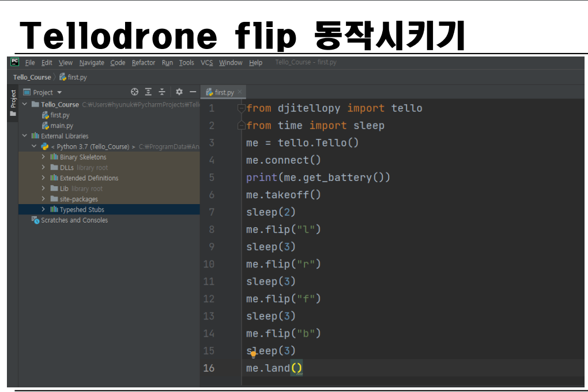Open the Navigate menu
This screenshot has width=588, height=392.
pos(92,63)
